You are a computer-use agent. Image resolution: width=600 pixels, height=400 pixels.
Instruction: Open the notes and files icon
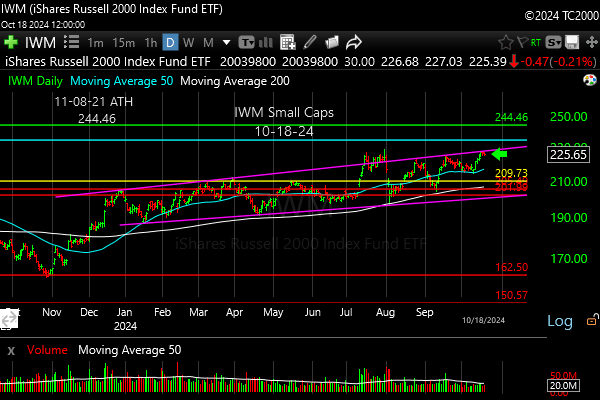click(332, 42)
